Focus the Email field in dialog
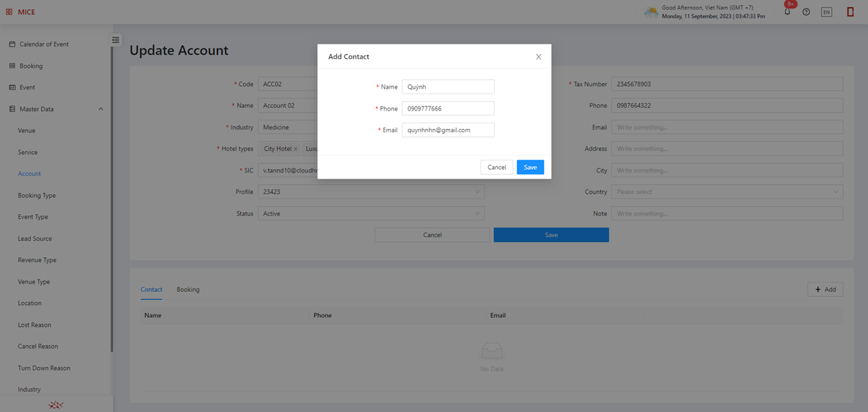This screenshot has height=412, width=868. pyautogui.click(x=448, y=130)
